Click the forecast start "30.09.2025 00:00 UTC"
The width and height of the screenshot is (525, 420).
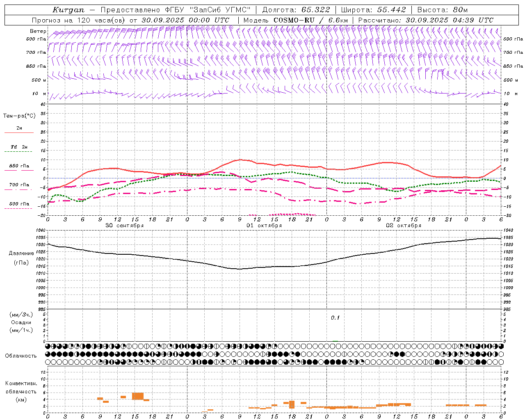click(x=185, y=20)
